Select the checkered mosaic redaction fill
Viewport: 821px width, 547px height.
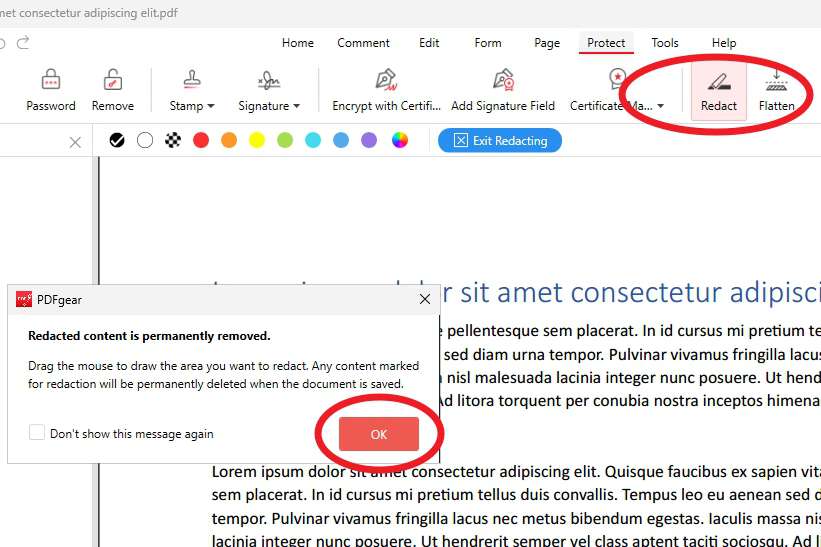pos(173,140)
